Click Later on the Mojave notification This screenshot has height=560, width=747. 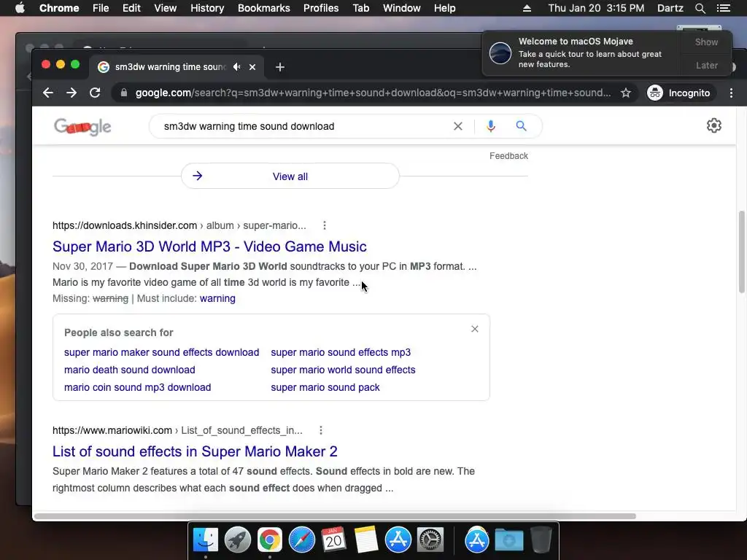coord(706,65)
